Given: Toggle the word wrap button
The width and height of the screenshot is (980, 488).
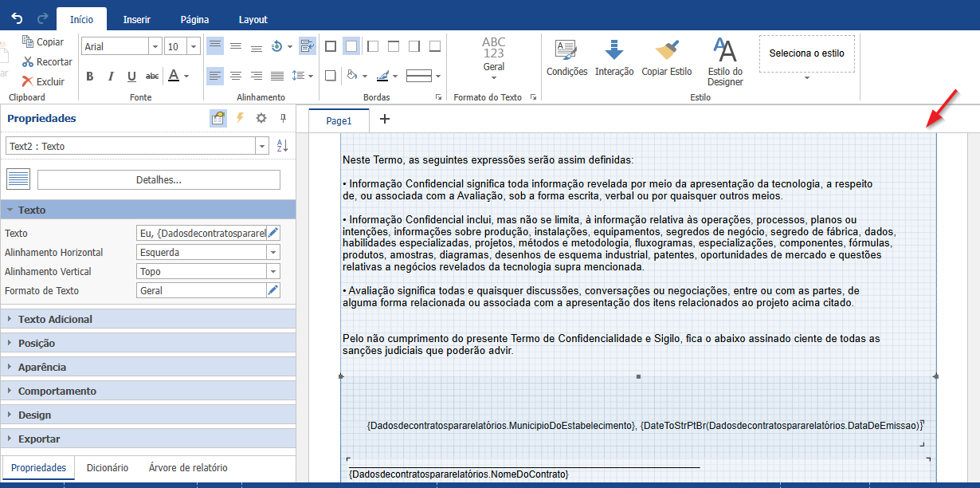Looking at the screenshot, I should [307, 46].
